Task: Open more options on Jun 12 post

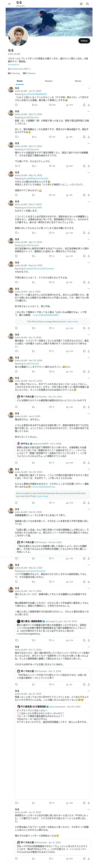Action: (89, 88)
